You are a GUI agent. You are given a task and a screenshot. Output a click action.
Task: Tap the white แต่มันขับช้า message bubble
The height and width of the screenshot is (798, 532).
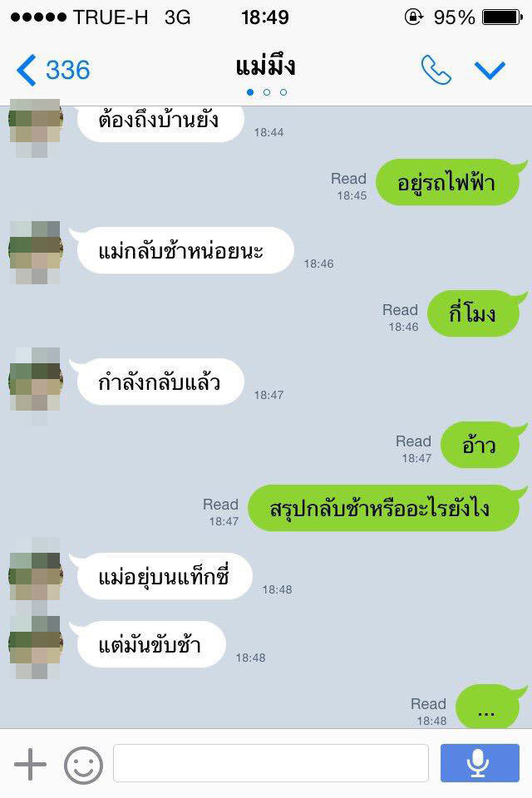148,644
